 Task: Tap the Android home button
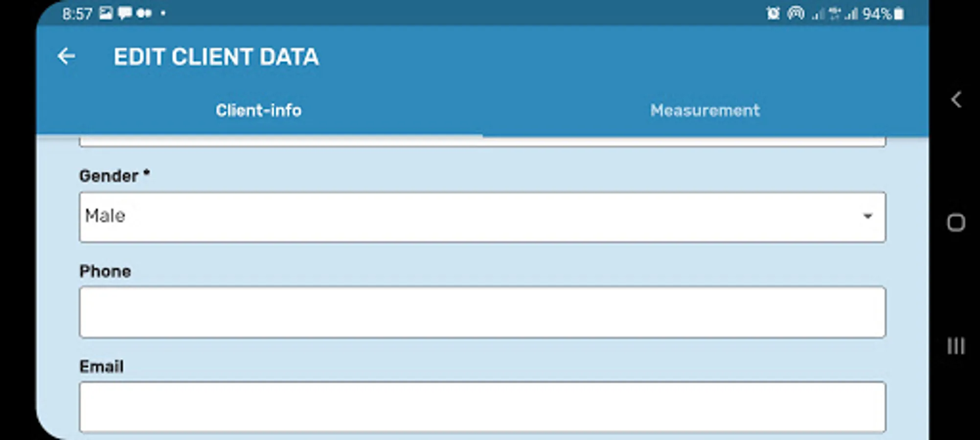(x=956, y=223)
